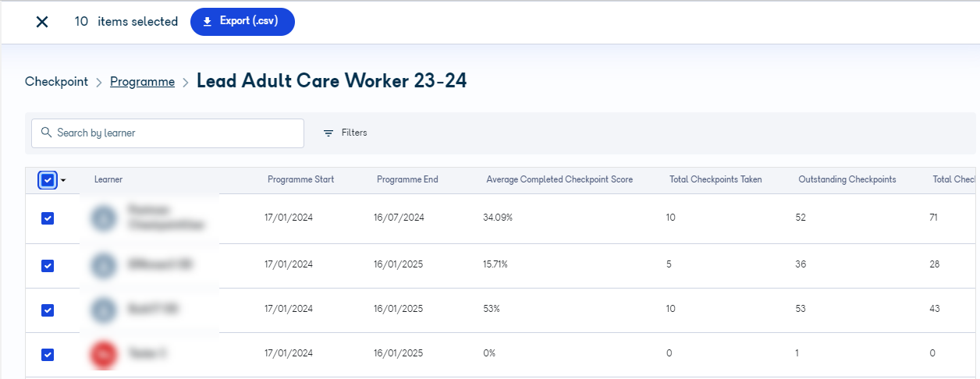The height and width of the screenshot is (379, 980).
Task: Open select-all dropdown arrow in header
Action: (63, 180)
